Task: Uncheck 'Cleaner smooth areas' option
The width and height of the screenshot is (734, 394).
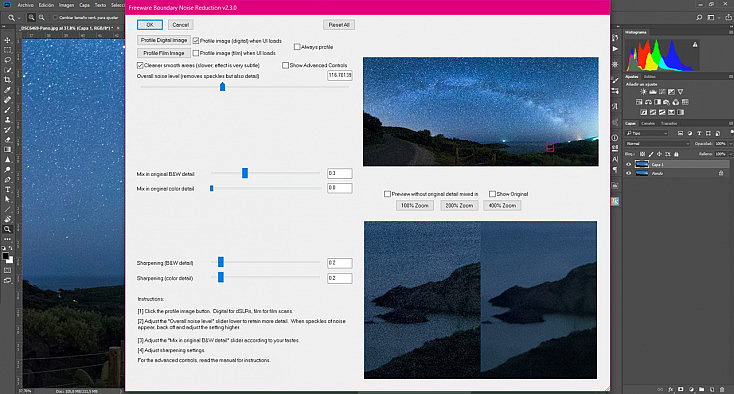Action: pos(140,65)
